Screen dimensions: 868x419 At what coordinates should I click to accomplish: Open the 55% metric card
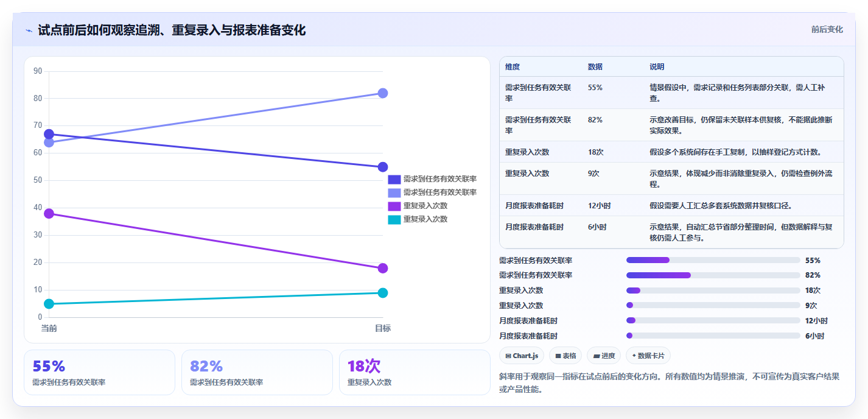(x=99, y=372)
